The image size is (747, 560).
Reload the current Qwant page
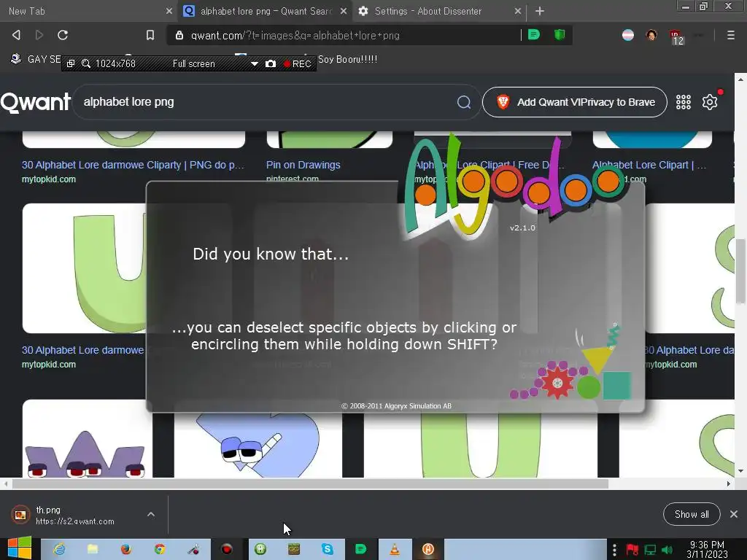click(x=63, y=35)
